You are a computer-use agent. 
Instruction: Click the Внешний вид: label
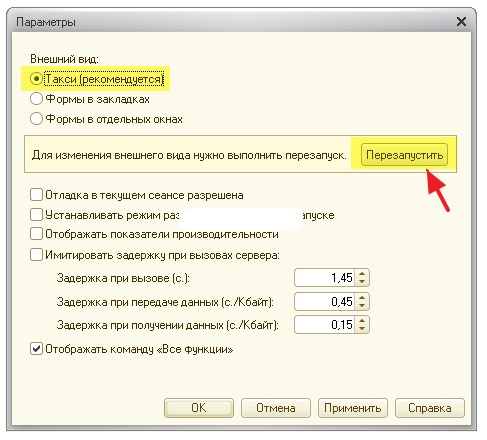[64, 59]
